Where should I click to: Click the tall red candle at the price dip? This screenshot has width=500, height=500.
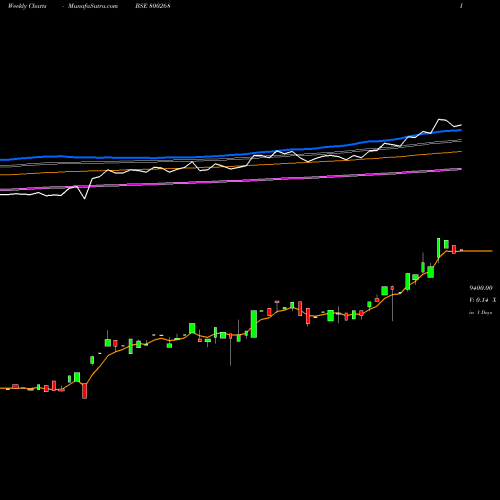(x=85, y=391)
